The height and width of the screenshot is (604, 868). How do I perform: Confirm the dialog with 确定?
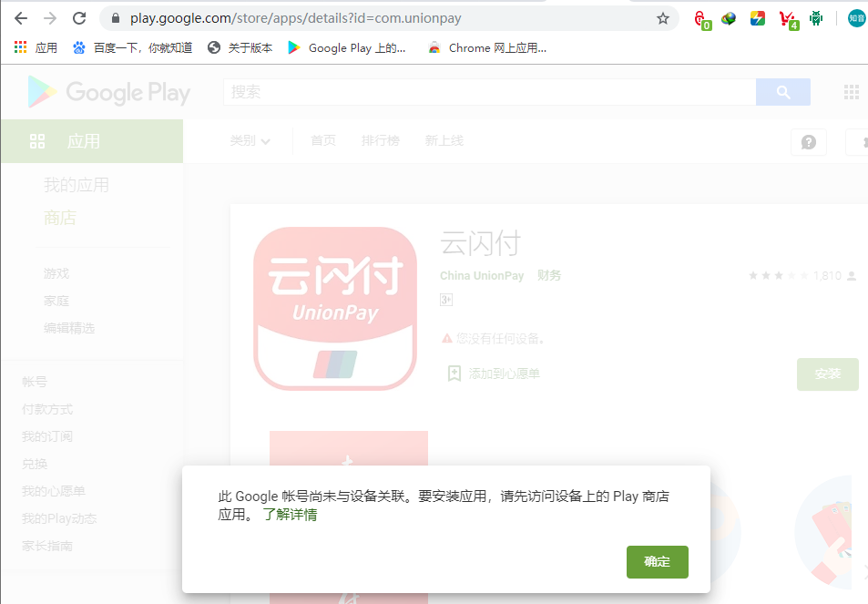coord(657,562)
